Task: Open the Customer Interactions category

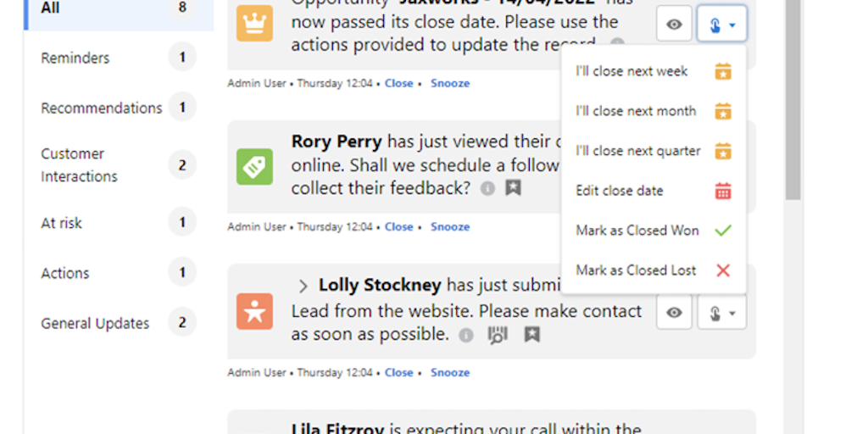Action: 81,165
